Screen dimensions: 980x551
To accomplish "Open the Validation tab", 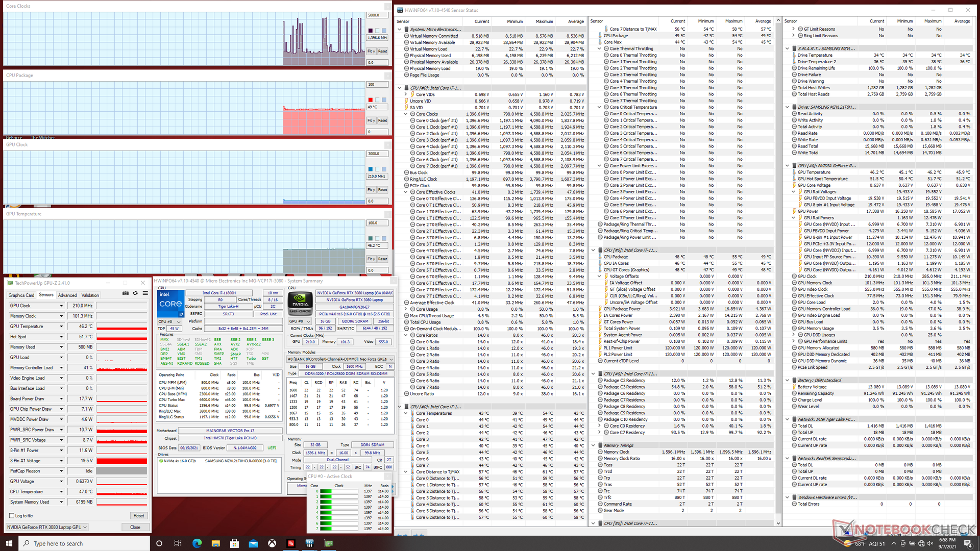I will point(90,295).
